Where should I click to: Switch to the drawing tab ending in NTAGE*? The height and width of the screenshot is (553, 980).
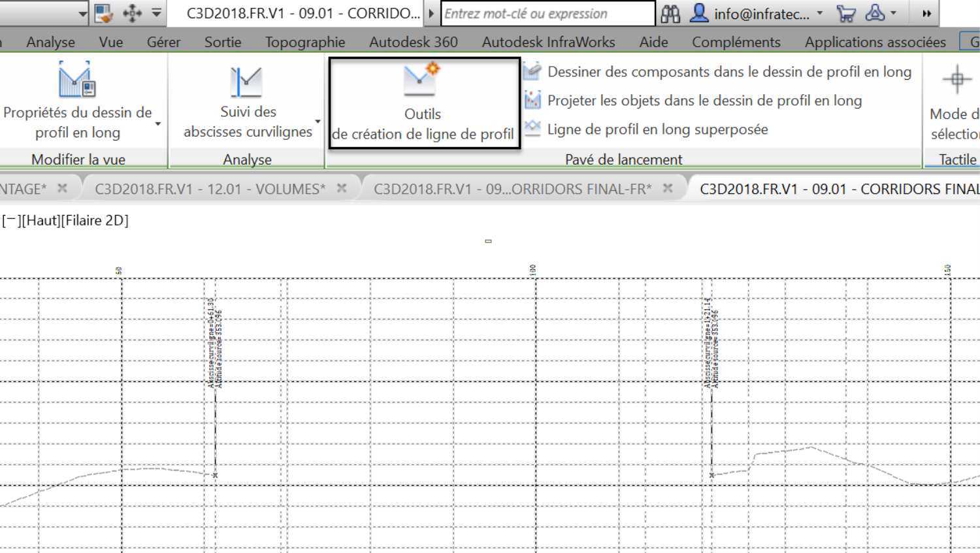pyautogui.click(x=24, y=189)
